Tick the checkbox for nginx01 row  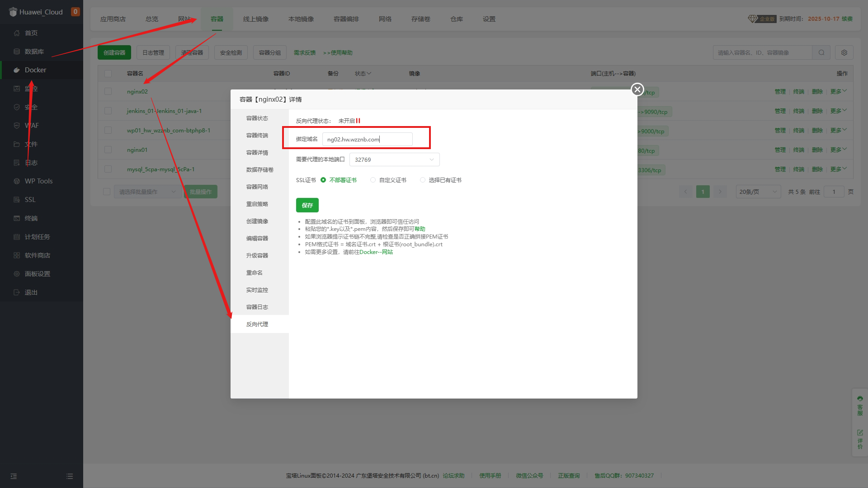pos(108,150)
